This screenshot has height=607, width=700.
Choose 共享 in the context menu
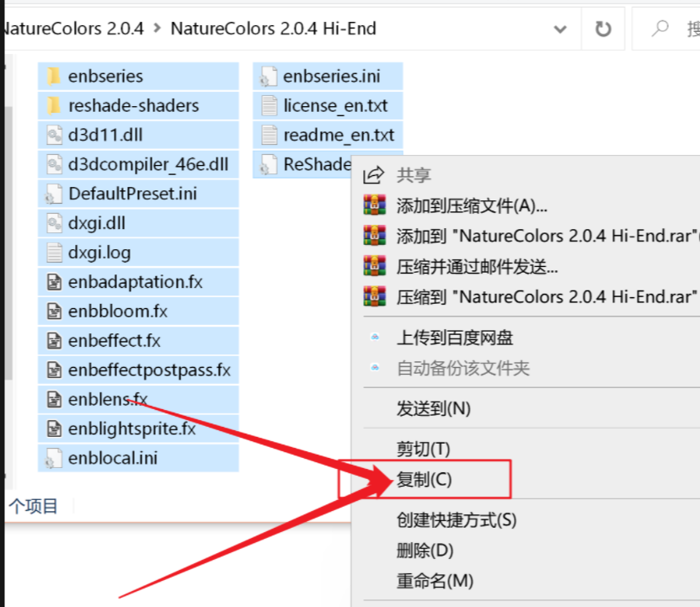[414, 175]
